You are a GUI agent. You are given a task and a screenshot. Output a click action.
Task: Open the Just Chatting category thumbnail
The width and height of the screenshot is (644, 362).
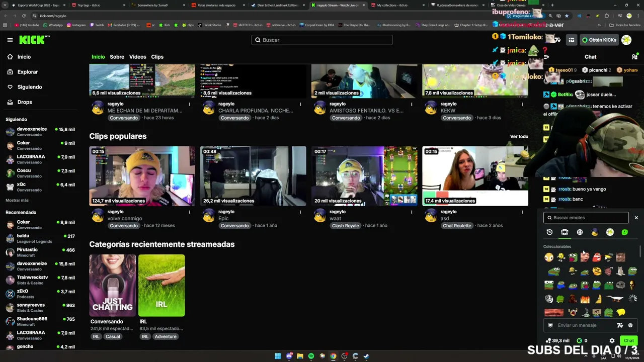[113, 286]
